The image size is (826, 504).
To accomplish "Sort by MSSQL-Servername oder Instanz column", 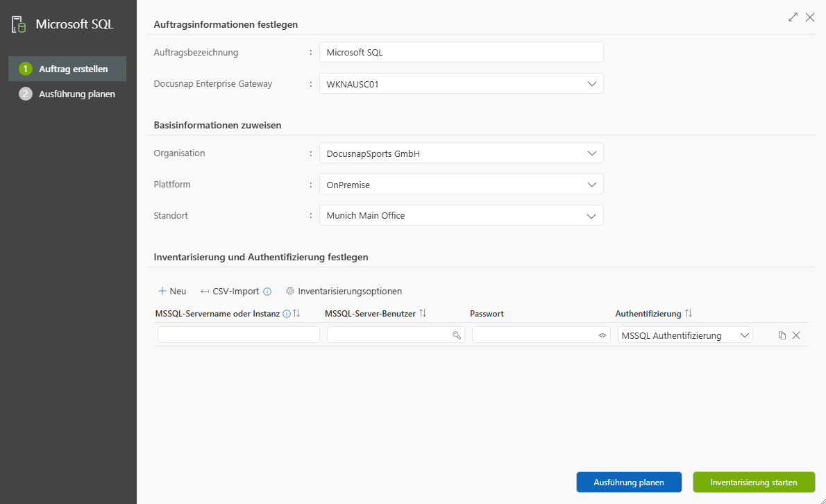I will pos(296,313).
